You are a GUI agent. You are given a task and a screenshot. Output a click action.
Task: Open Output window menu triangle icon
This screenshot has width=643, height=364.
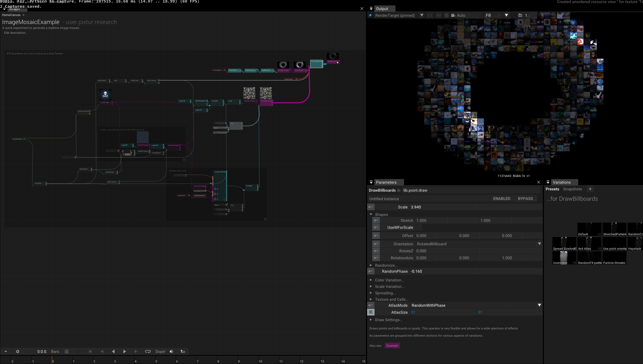371,9
